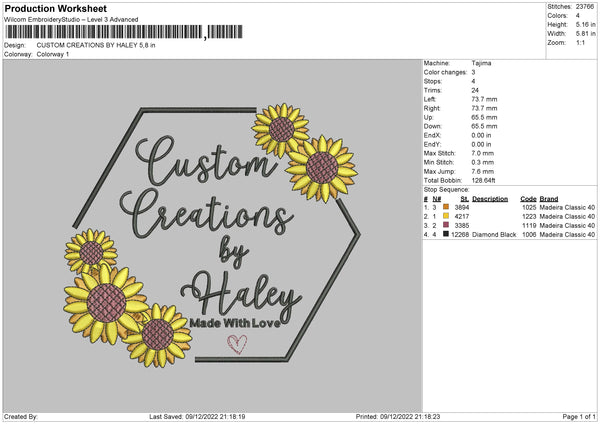The image size is (600, 424).
Task: Click the Description column header
Action: pos(490,199)
